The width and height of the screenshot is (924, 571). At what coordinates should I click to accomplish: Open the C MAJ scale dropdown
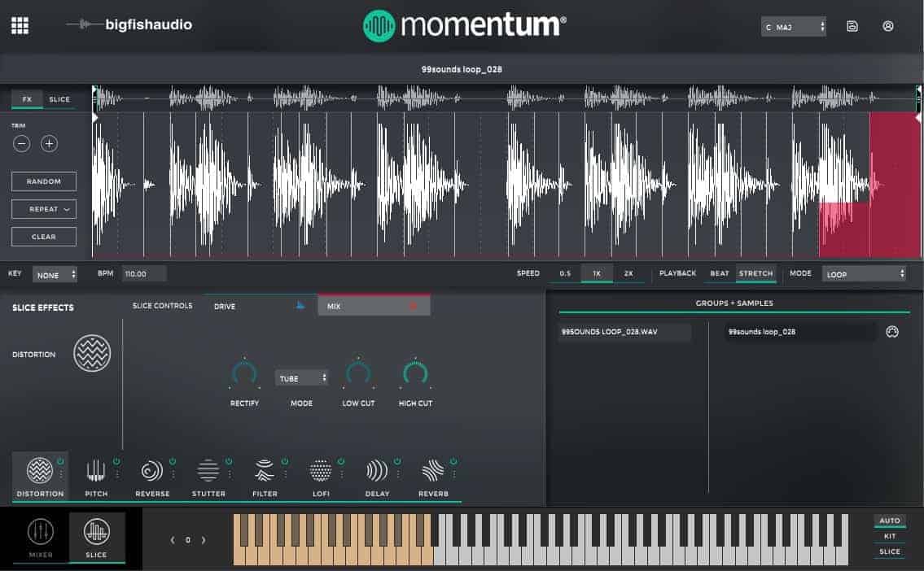(x=794, y=27)
